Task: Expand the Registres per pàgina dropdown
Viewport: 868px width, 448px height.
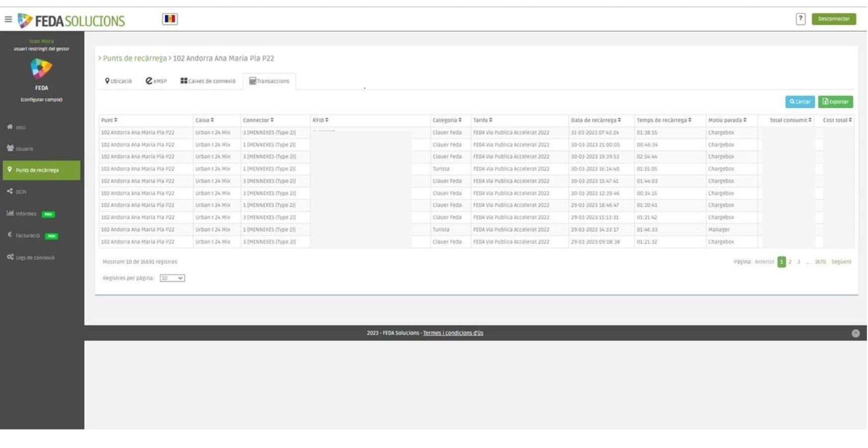Action: pos(172,278)
